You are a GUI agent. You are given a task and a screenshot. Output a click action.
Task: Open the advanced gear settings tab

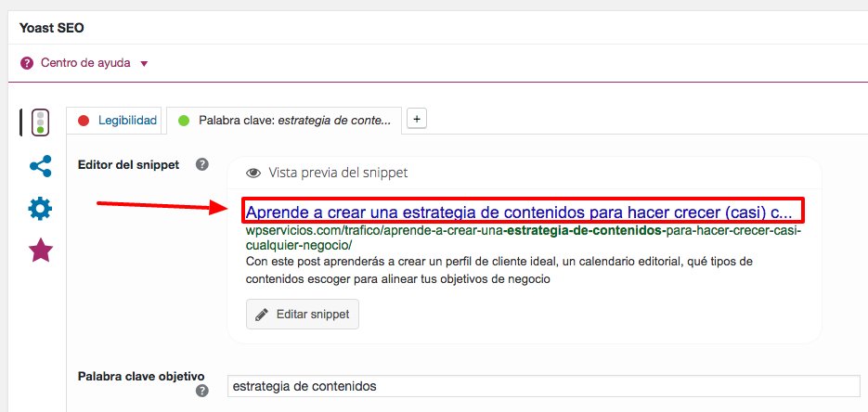click(41, 209)
